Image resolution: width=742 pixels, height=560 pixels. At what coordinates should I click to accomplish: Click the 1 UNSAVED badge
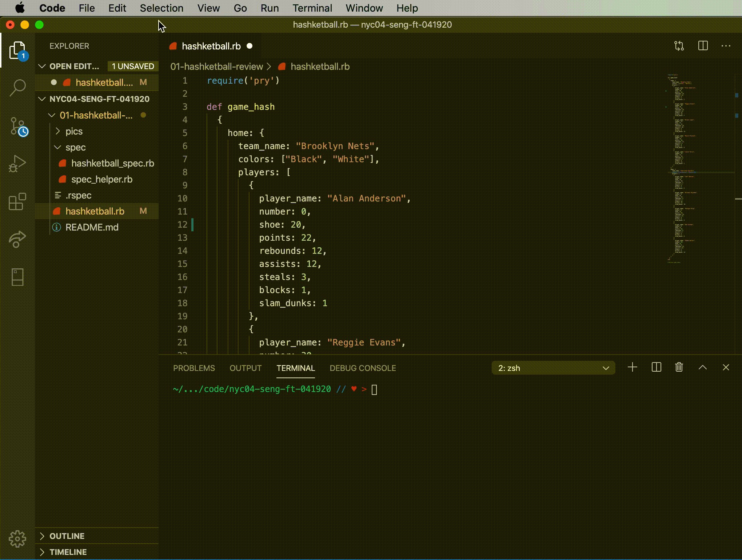click(x=133, y=66)
